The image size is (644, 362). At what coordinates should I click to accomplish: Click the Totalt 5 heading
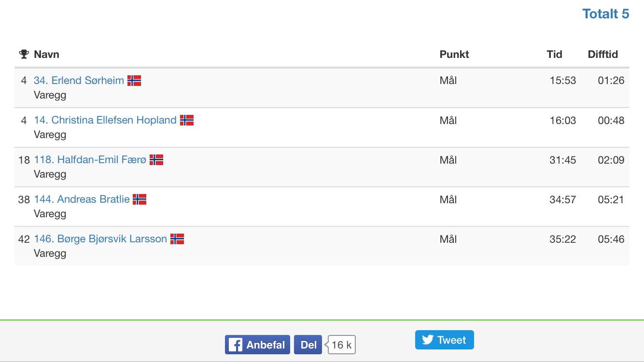605,14
